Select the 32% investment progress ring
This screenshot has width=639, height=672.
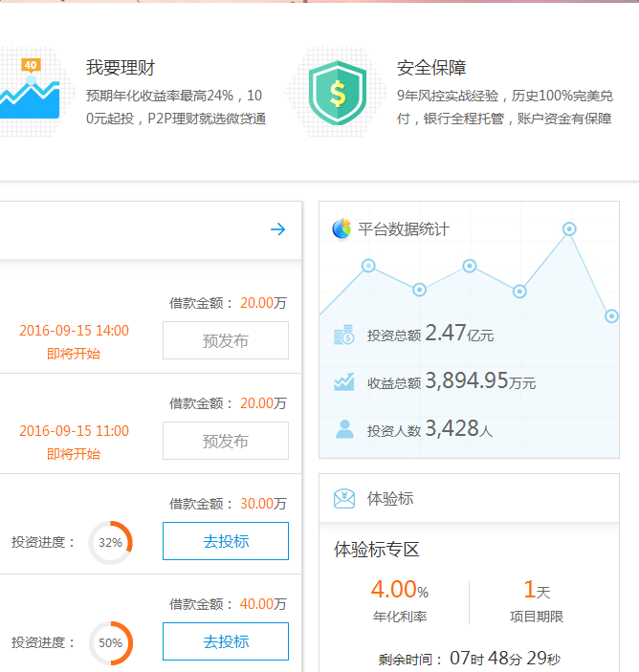click(110, 542)
